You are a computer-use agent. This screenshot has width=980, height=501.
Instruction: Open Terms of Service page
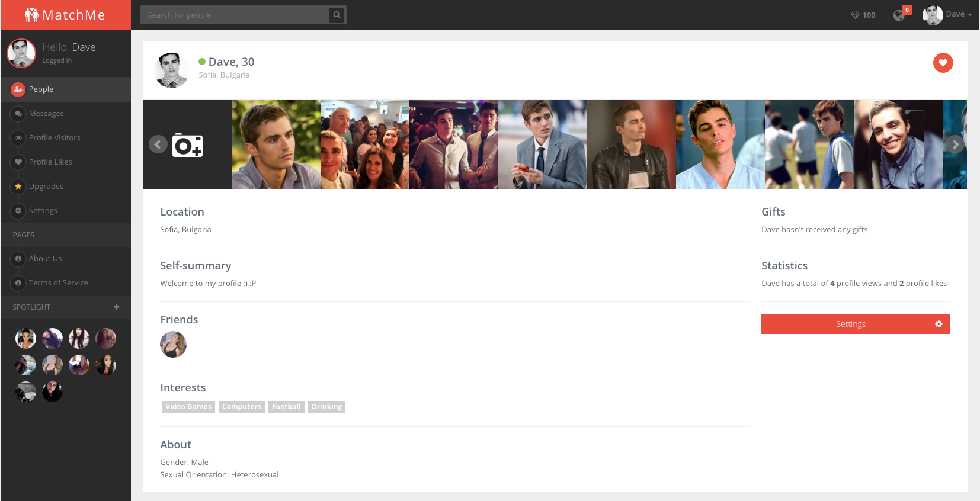(x=58, y=283)
